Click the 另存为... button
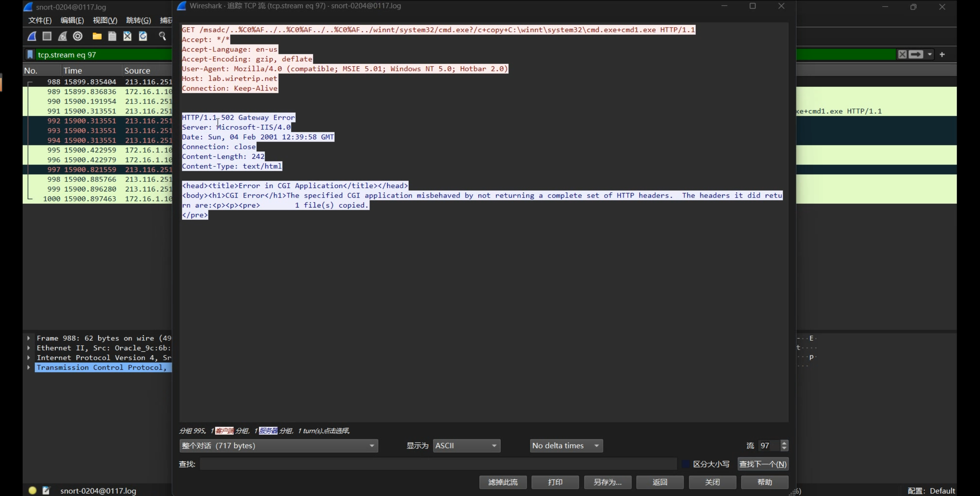 click(607, 482)
